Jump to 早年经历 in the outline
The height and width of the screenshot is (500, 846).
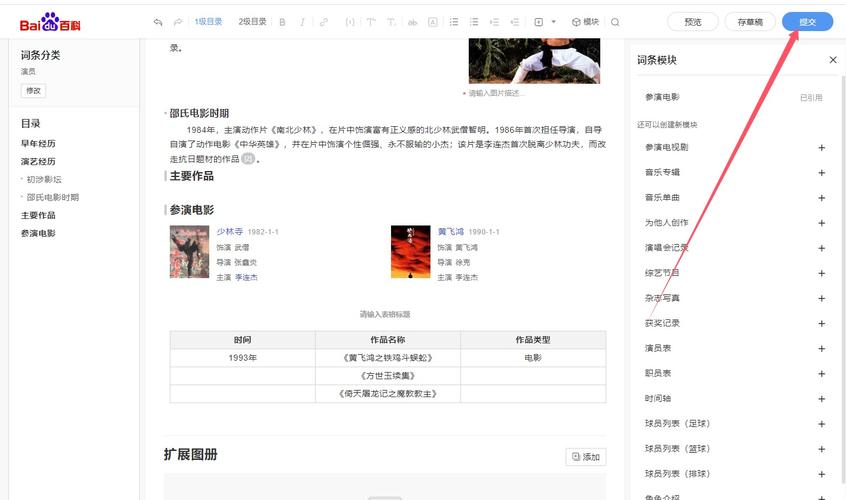pyautogui.click(x=38, y=143)
